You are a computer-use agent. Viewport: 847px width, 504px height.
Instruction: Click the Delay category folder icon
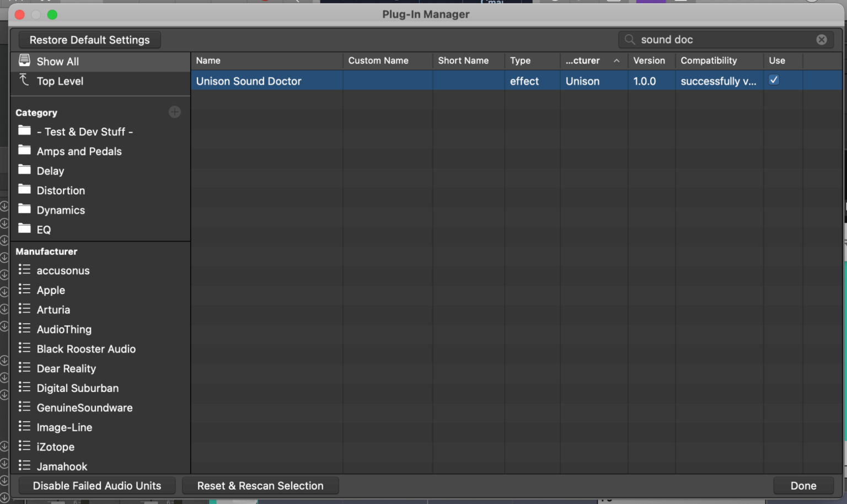[24, 170]
